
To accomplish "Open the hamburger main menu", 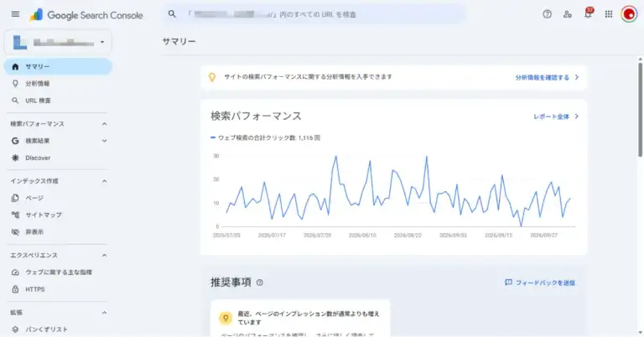I will pyautogui.click(x=15, y=14).
